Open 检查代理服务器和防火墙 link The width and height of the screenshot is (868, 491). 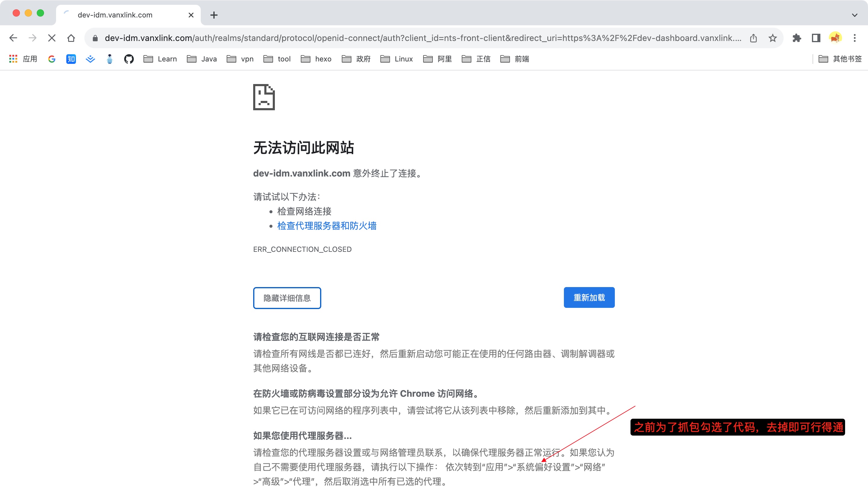[x=326, y=226]
